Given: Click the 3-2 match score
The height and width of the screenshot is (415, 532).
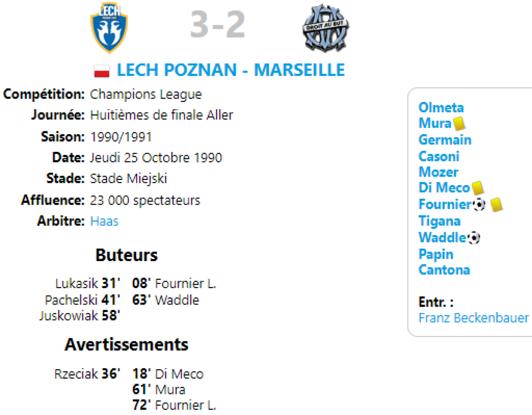Looking at the screenshot, I should tap(217, 25).
